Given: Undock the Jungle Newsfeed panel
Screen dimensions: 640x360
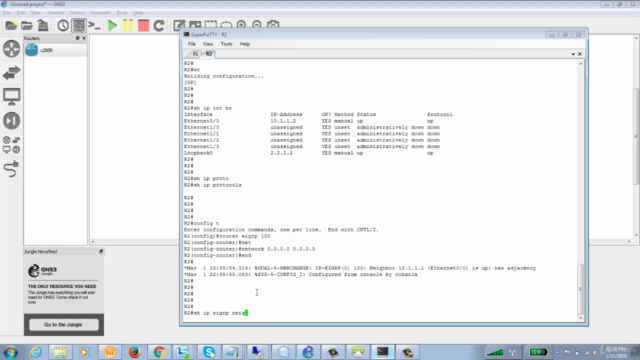Looking at the screenshot, I should click(x=101, y=251).
